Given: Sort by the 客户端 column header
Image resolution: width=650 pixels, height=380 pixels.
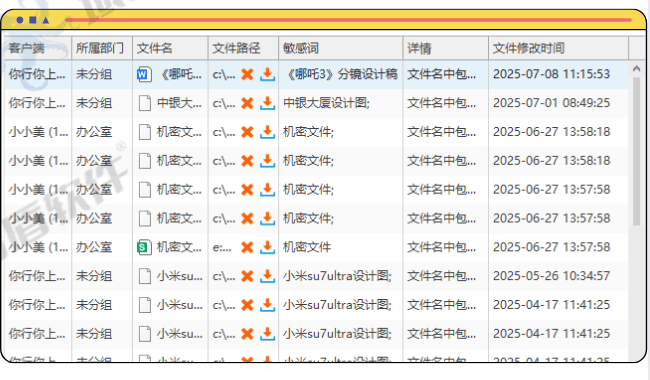Looking at the screenshot, I should click(x=38, y=48).
